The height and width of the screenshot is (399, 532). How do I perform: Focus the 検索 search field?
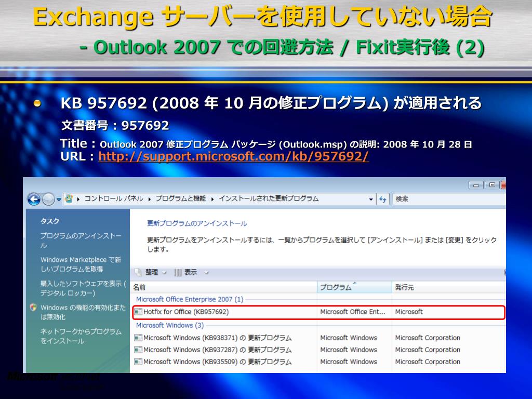coord(449,199)
